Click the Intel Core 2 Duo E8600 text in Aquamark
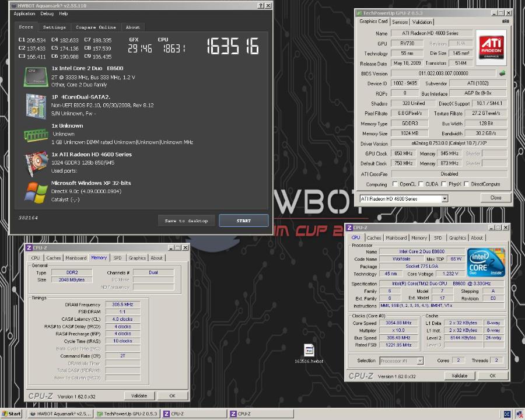Image resolution: width=525 pixels, height=420 pixels. click(x=87, y=68)
